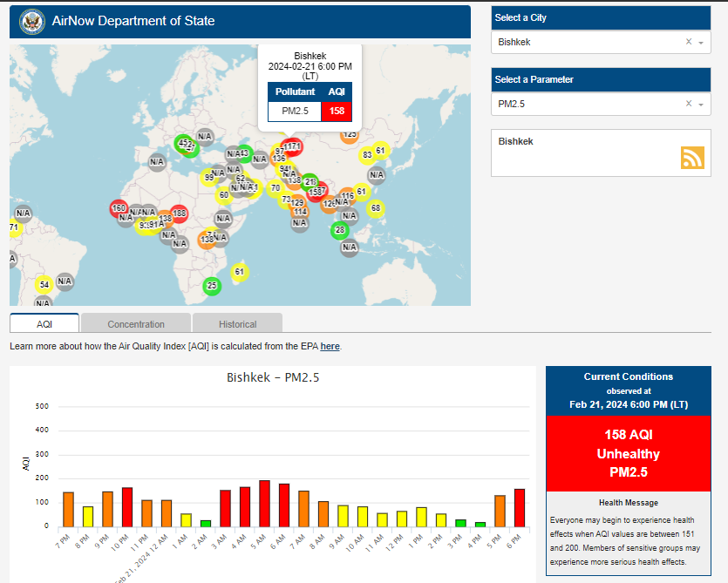This screenshot has width=728, height=583.
Task: Click the 5 AM bar in chart
Action: [x=265, y=504]
